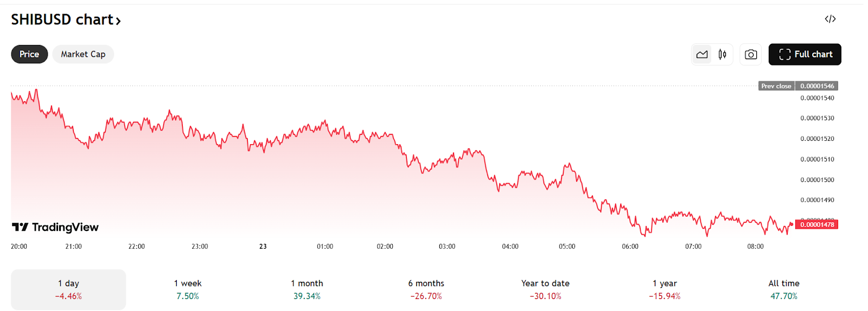Image resolution: width=868 pixels, height=311 pixels.
Task: Click the 05:00 time axis label
Action: pos(567,247)
